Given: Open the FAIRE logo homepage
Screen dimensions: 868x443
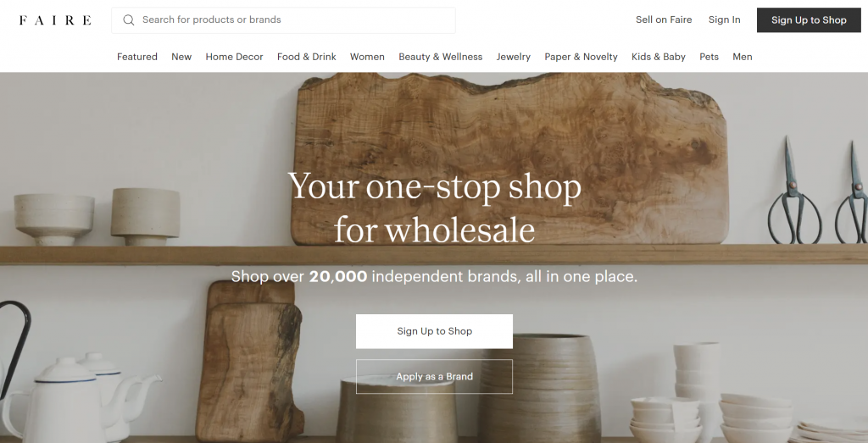Looking at the screenshot, I should coord(55,20).
